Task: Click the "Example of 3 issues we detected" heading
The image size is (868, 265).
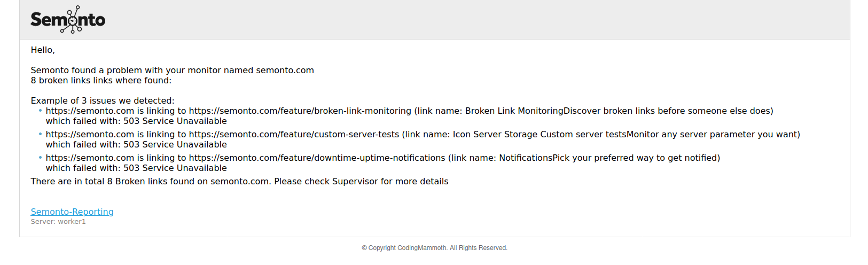Action: [102, 101]
